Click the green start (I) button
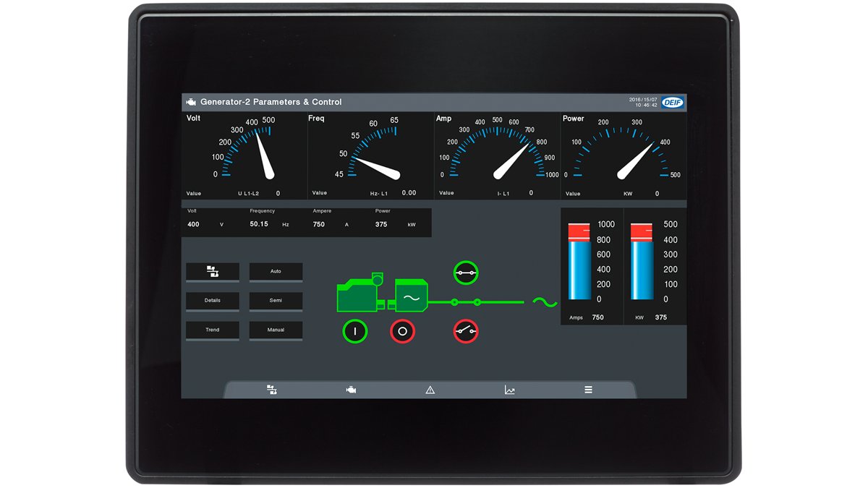Image resolution: width=868 pixels, height=488 pixels. 355,332
